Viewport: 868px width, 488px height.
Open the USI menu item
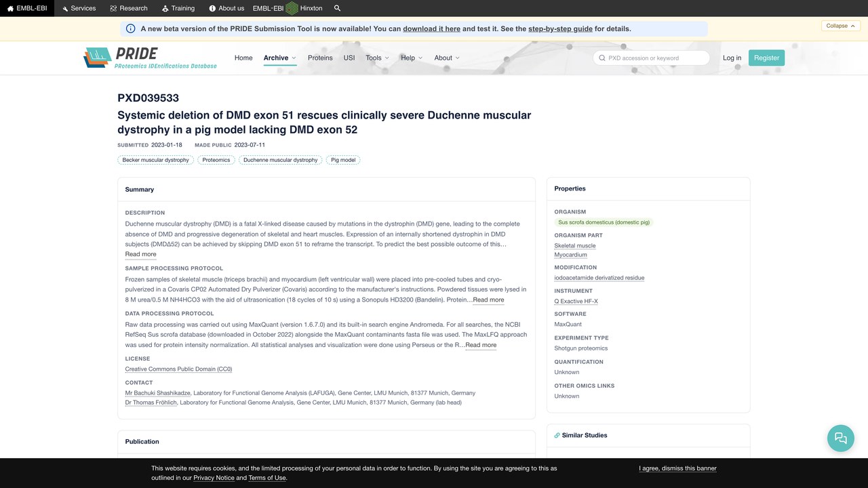point(349,58)
